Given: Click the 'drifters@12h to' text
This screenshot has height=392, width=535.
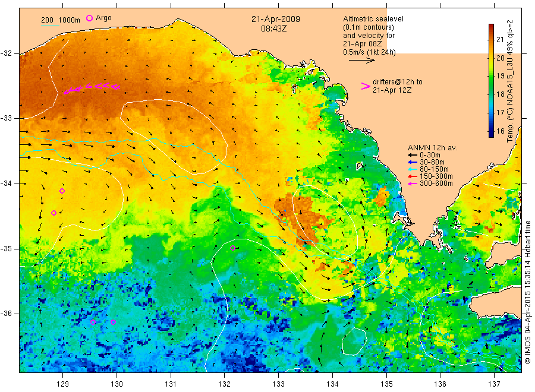Looking at the screenshot, I should tap(398, 82).
